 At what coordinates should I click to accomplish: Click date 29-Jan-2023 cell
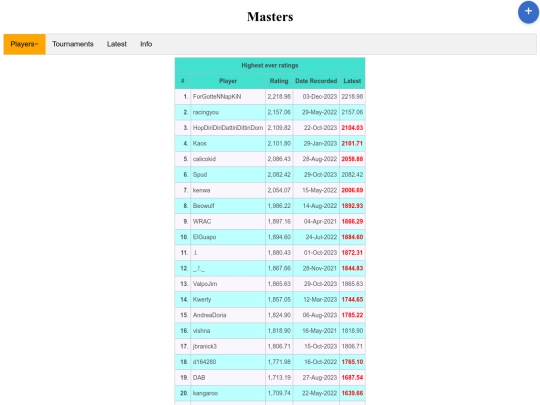(x=316, y=144)
